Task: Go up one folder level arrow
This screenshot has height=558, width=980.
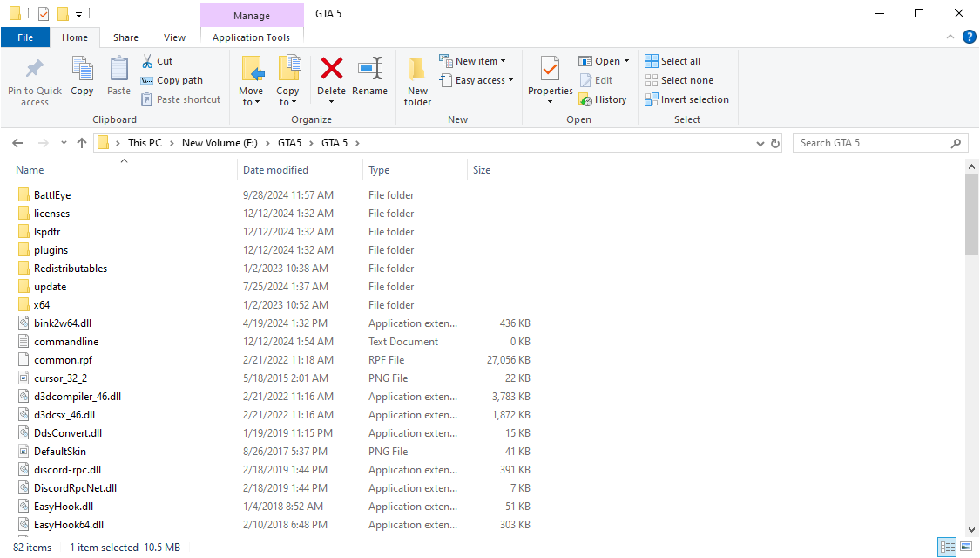Action: click(x=82, y=143)
